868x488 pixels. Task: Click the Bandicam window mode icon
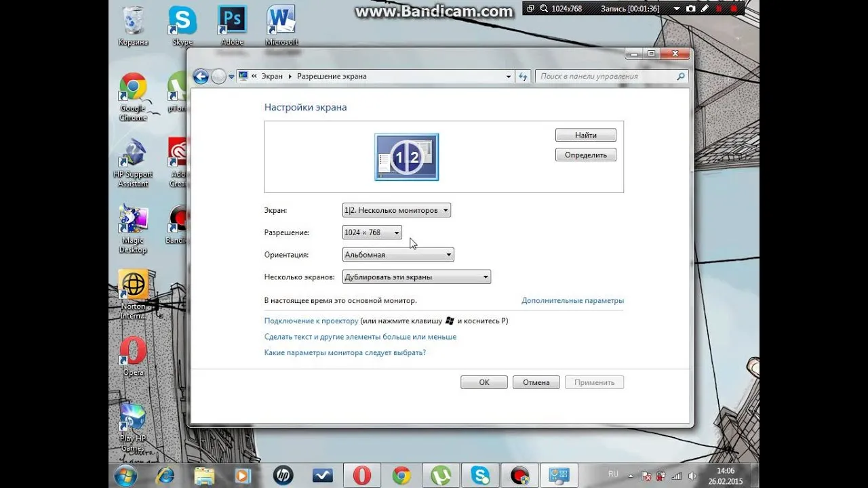point(530,9)
